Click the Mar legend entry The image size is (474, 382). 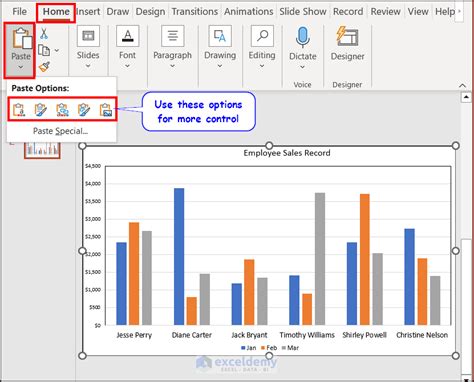(x=290, y=348)
